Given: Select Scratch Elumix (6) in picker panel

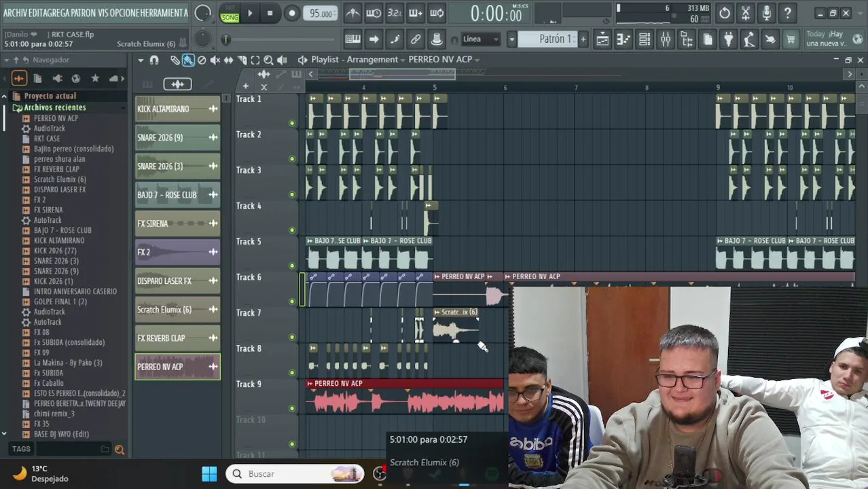Looking at the screenshot, I should (177, 310).
